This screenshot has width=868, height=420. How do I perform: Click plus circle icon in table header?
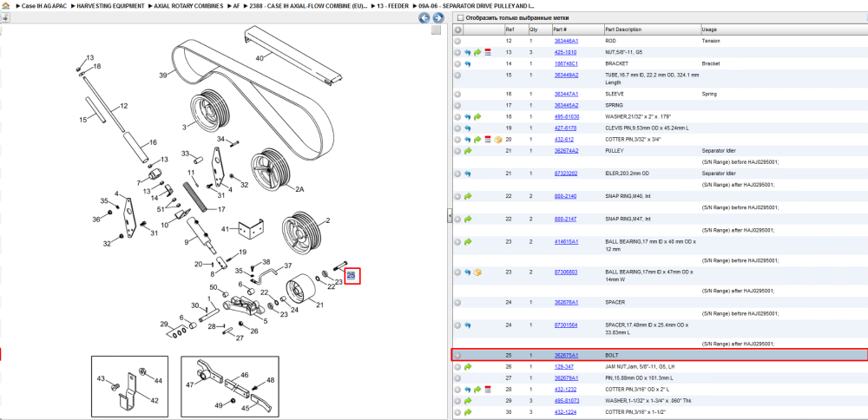457,30
